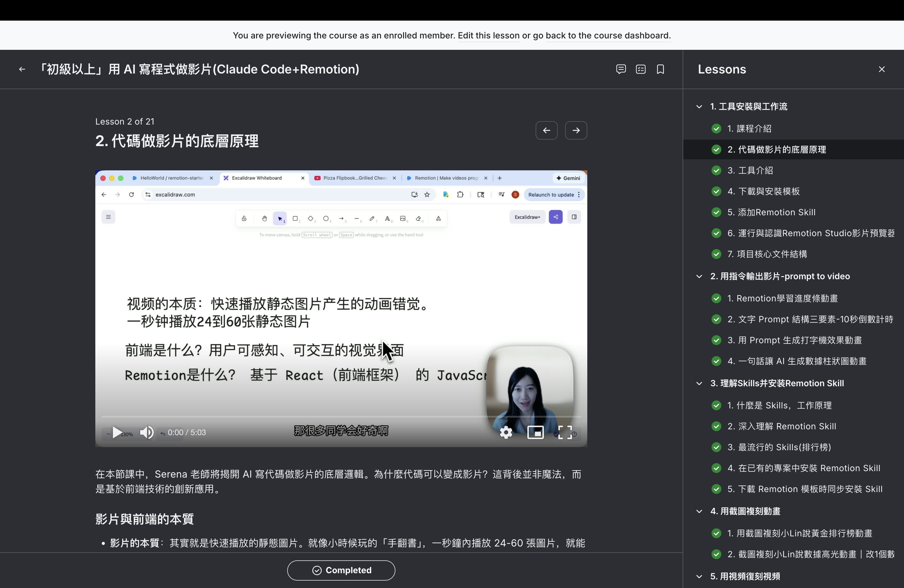
Task: Go to previous lesson arrow button
Action: 546,130
